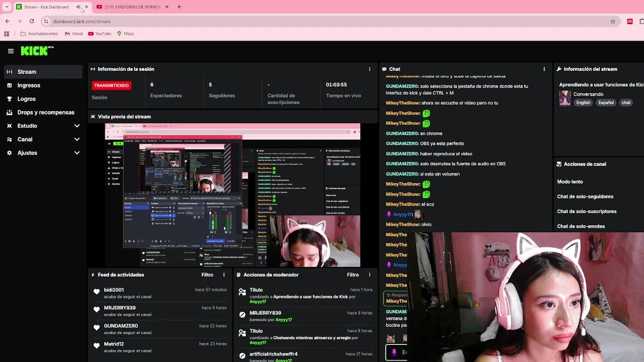Click ban icon beside MRJERRY839 baneado entry
Viewport: 644px width, 362px height.
(242, 315)
